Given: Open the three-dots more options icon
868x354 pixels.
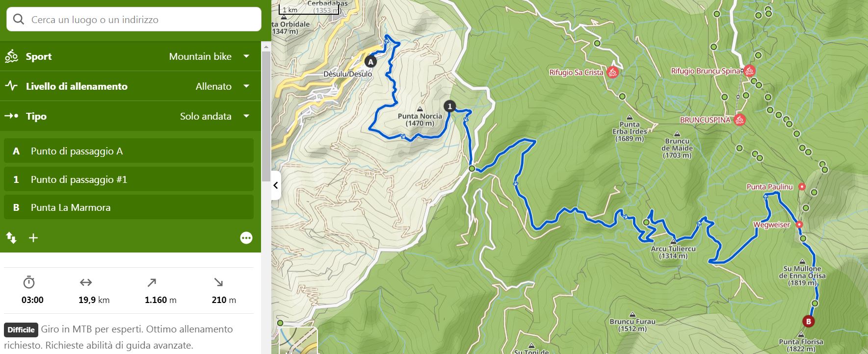Looking at the screenshot, I should pyautogui.click(x=246, y=238).
